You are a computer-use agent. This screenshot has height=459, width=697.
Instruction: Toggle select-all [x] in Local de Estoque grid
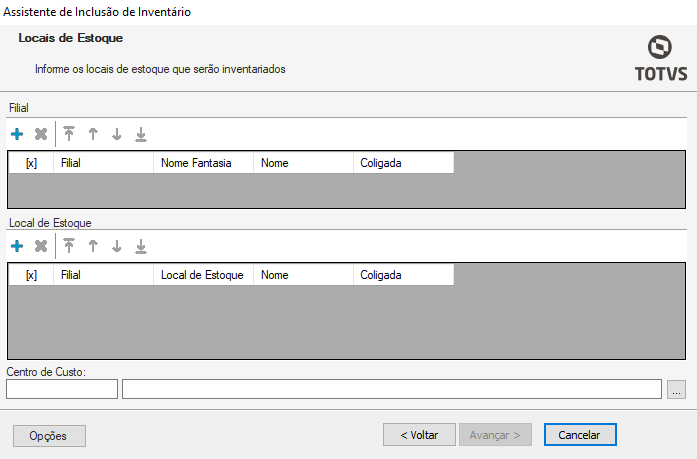click(31, 275)
